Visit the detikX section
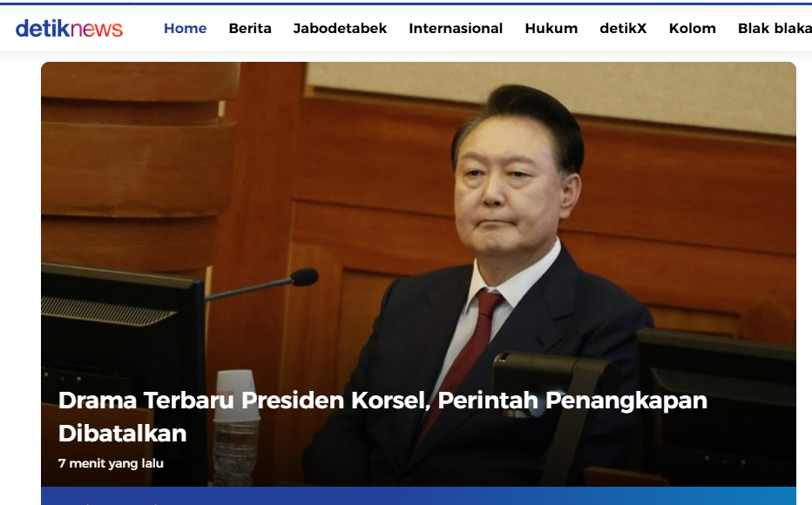Screen dimensions: 812x505 623,29
